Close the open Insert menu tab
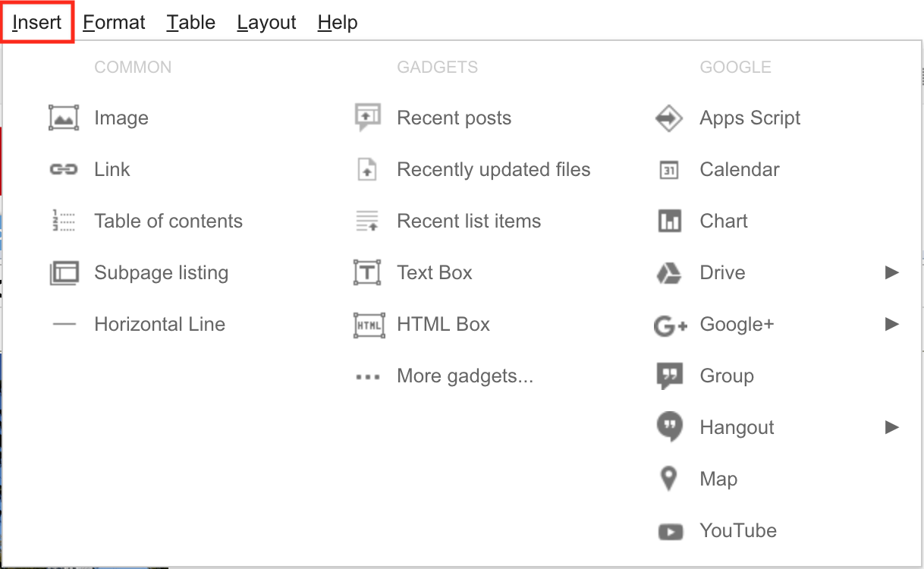Screen dimensions: 924x569 (x=37, y=23)
